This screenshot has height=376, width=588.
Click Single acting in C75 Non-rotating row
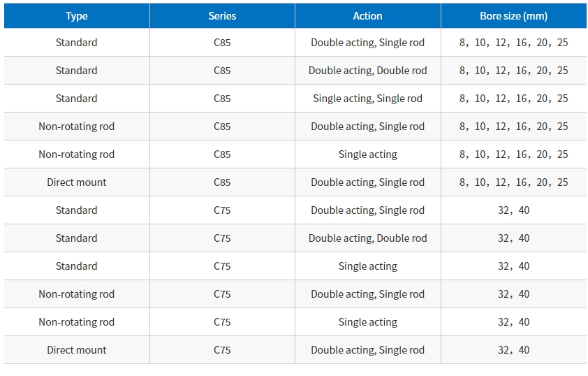(x=367, y=322)
